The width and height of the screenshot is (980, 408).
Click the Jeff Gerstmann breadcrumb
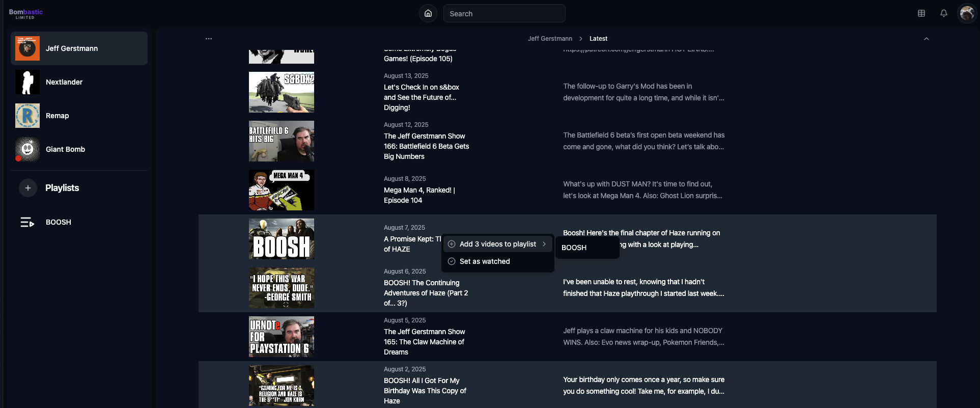(x=550, y=39)
